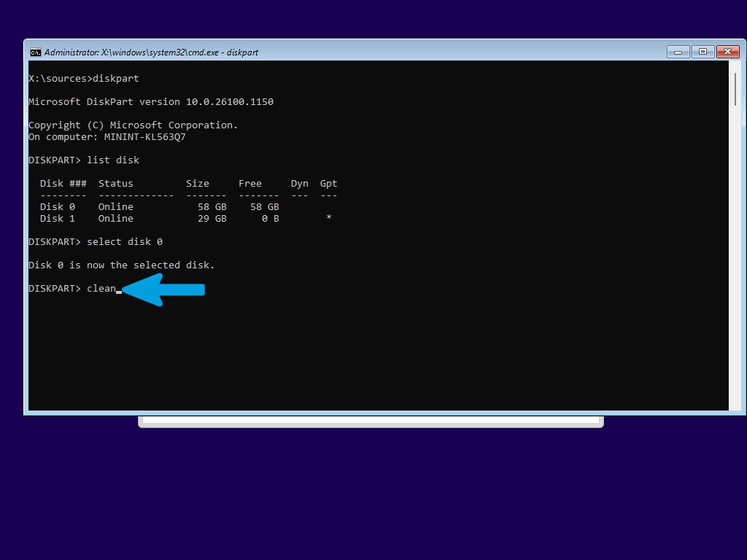
Task: Click the Disk 0 row entry
Action: 160,206
